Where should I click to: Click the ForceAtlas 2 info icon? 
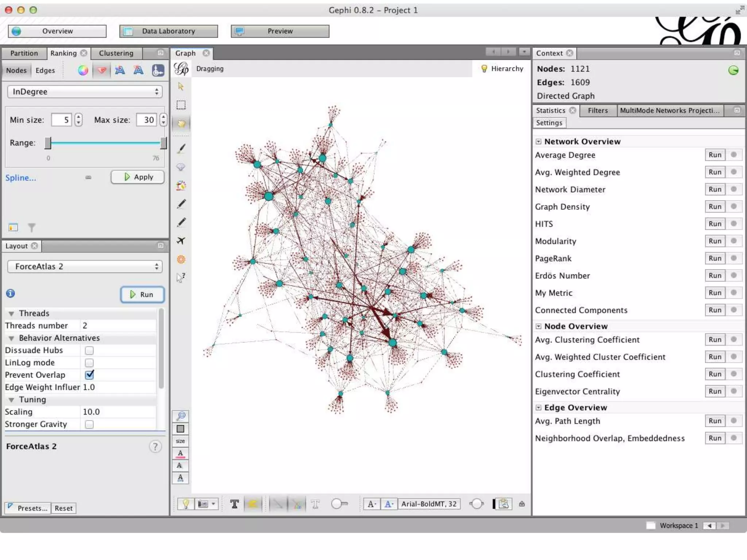tap(11, 293)
